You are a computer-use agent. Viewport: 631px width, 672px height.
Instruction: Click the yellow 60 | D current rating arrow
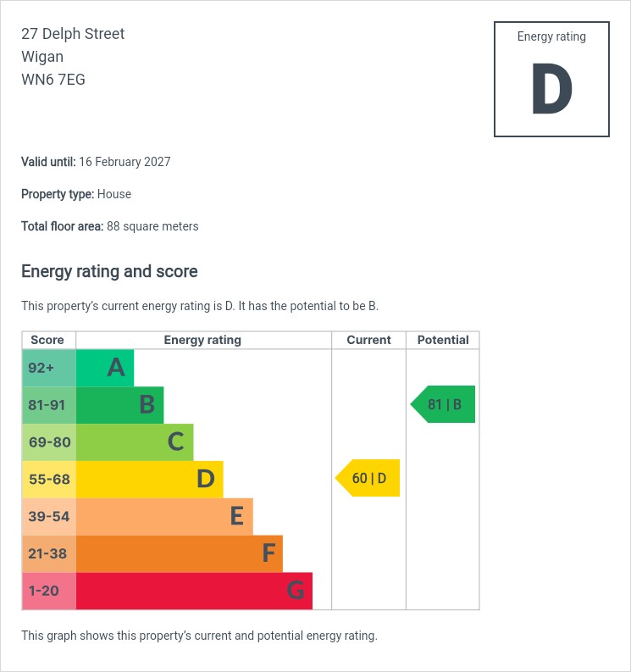click(x=368, y=479)
